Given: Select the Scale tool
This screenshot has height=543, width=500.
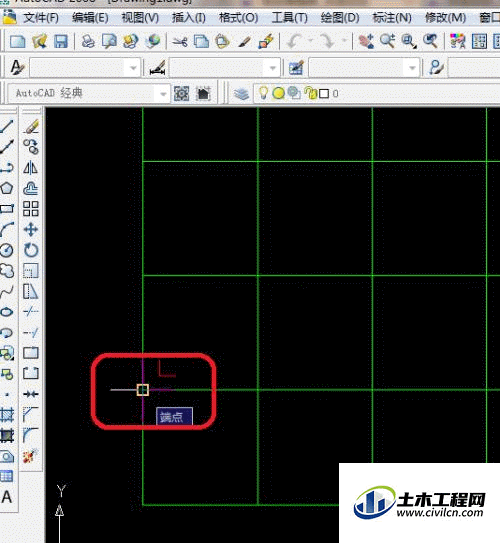Looking at the screenshot, I should 31,271.
